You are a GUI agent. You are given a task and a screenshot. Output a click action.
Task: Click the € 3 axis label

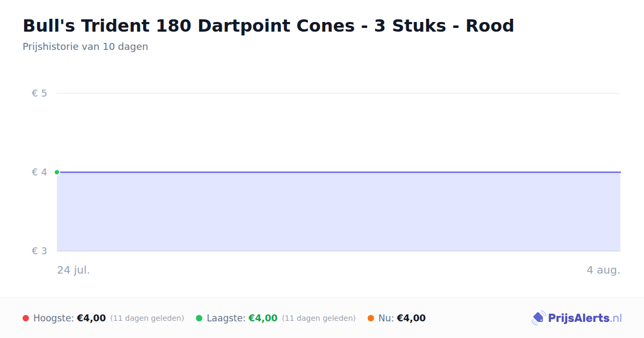pos(39,251)
